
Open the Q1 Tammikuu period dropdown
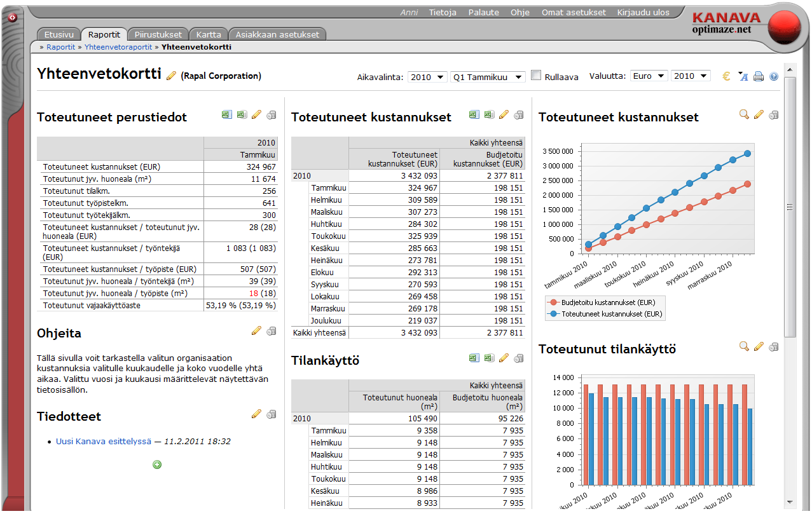tap(488, 77)
